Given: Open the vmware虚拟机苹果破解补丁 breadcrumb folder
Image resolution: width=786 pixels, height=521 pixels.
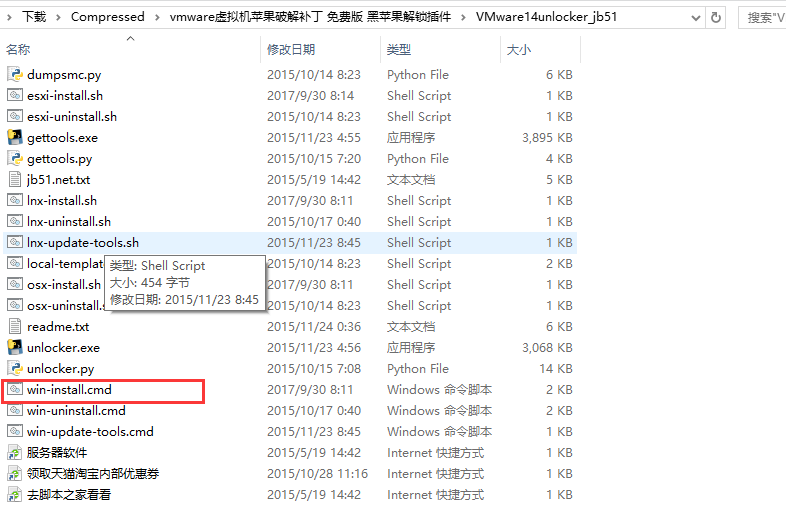Looking at the screenshot, I should click(x=310, y=17).
